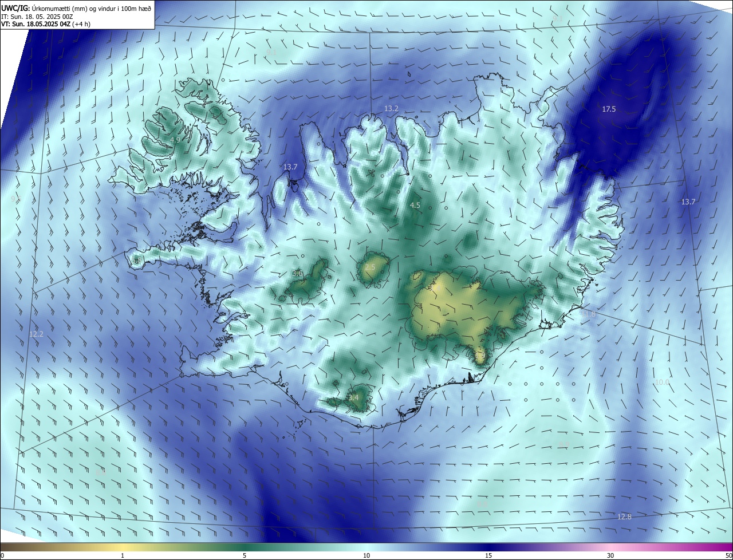733x560 pixels.
Task: Click the 30 tick on the color scale
Action: (610, 555)
